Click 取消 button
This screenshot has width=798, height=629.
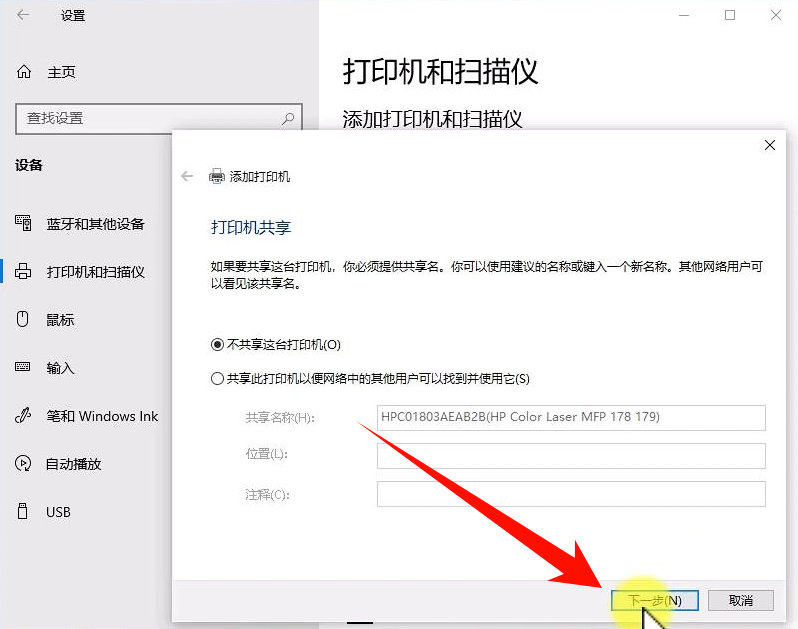(x=740, y=601)
